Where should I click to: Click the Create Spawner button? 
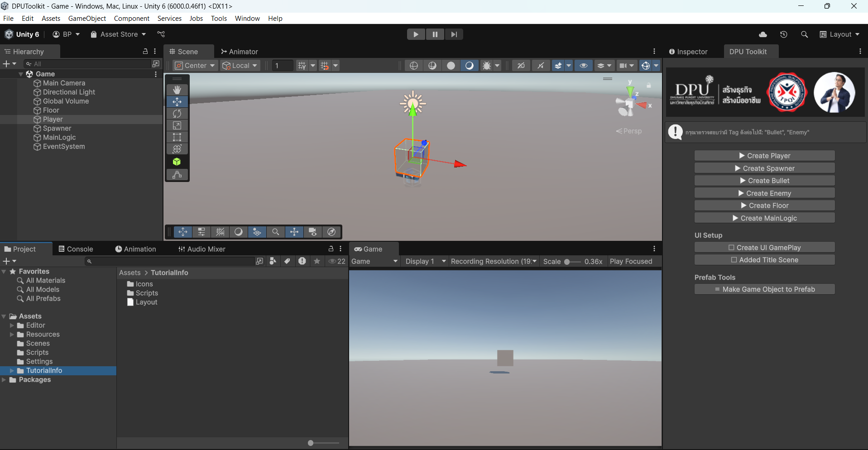[x=764, y=168]
